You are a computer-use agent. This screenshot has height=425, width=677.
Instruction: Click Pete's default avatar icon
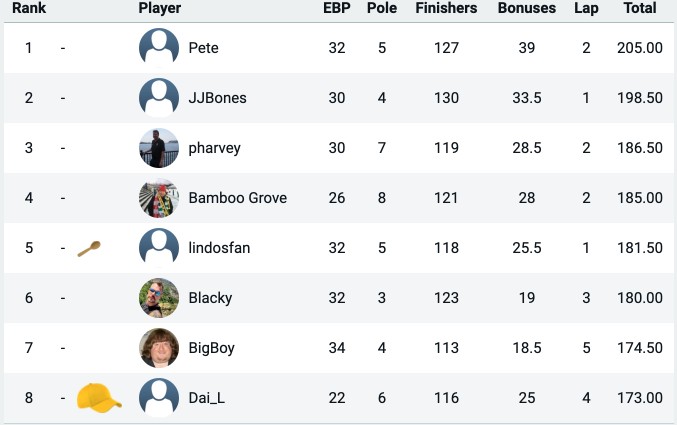[159, 48]
